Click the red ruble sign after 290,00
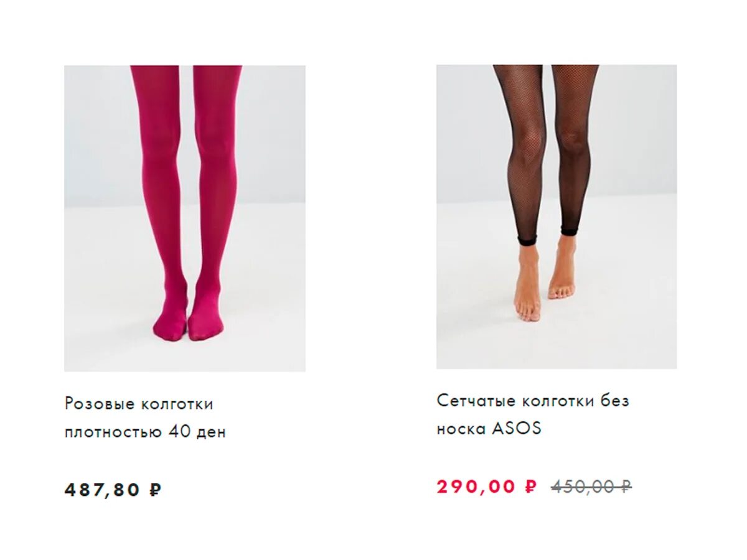The image size is (747, 560). point(530,487)
